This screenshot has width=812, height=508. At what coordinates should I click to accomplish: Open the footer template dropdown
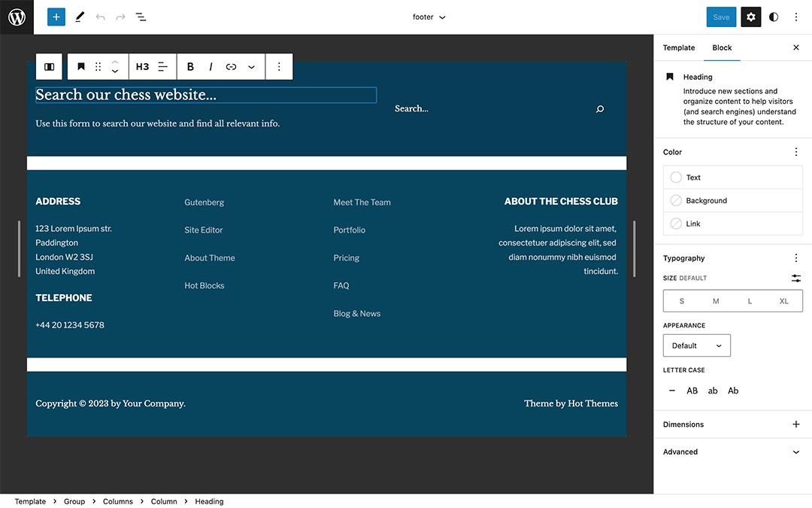(x=429, y=16)
